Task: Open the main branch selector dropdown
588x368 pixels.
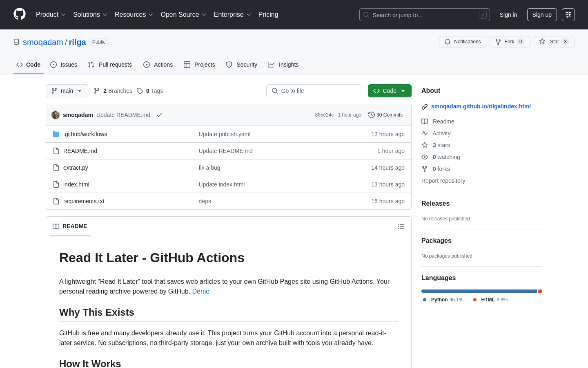Action: pos(67,91)
